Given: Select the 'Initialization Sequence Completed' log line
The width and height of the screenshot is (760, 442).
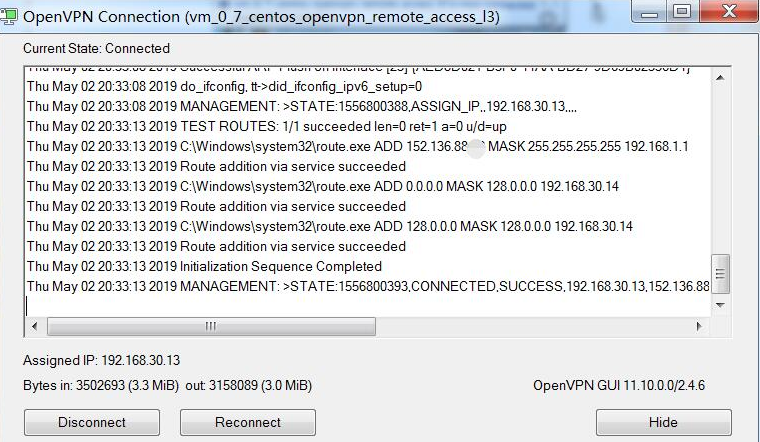Looking at the screenshot, I should [204, 266].
